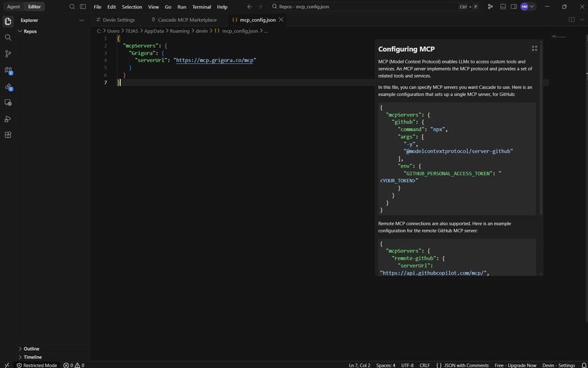The width and height of the screenshot is (588, 368).
Task: Open the Search view in activity bar
Action: 8,38
